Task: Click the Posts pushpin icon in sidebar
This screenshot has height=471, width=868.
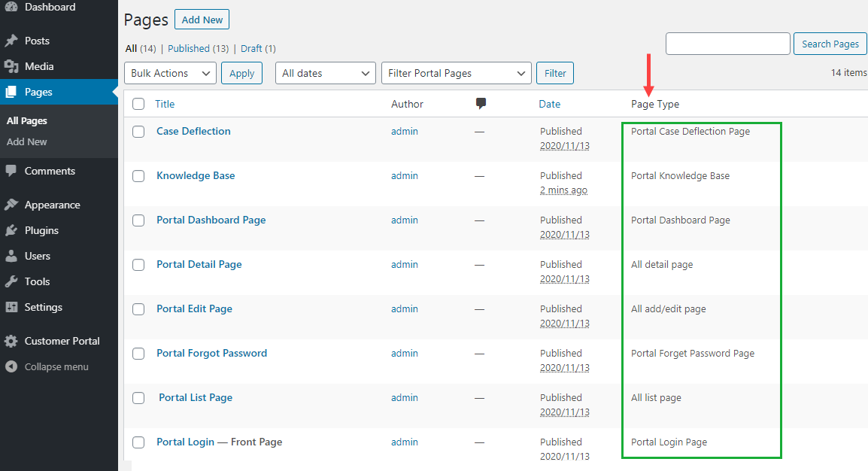Action: [x=11, y=41]
